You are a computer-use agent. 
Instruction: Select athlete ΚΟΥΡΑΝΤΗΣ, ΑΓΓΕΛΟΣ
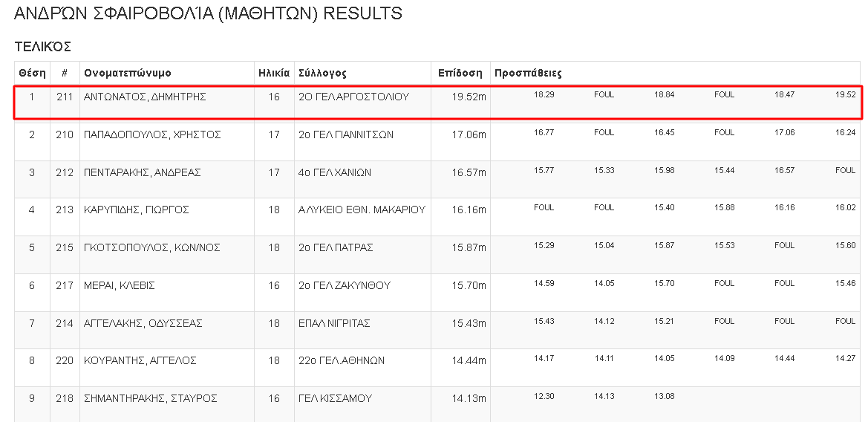140,360
